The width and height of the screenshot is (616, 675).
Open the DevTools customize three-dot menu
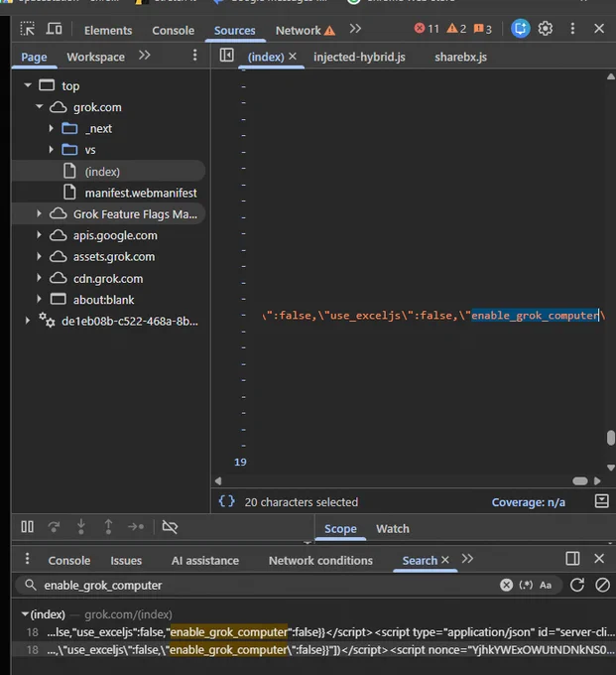[572, 29]
